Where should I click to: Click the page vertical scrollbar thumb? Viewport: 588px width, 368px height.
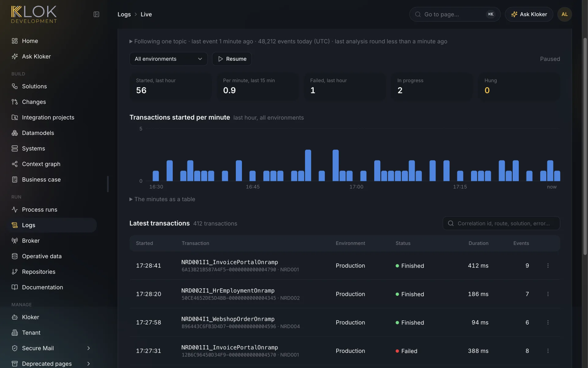click(x=585, y=146)
